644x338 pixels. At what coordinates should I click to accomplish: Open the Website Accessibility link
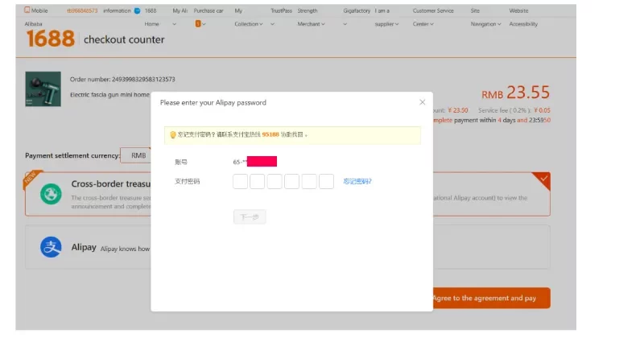coord(523,17)
